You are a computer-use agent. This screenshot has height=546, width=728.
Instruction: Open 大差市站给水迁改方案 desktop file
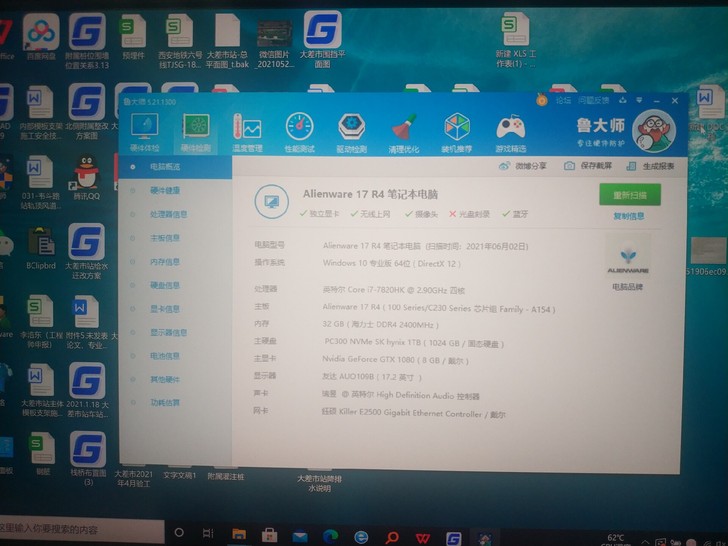tap(86, 252)
